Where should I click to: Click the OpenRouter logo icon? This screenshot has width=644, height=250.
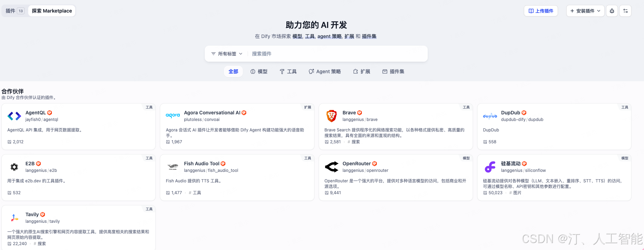tap(332, 167)
